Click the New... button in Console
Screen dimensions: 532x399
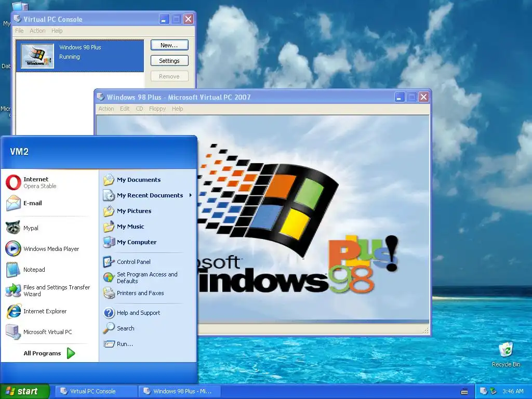pyautogui.click(x=169, y=45)
